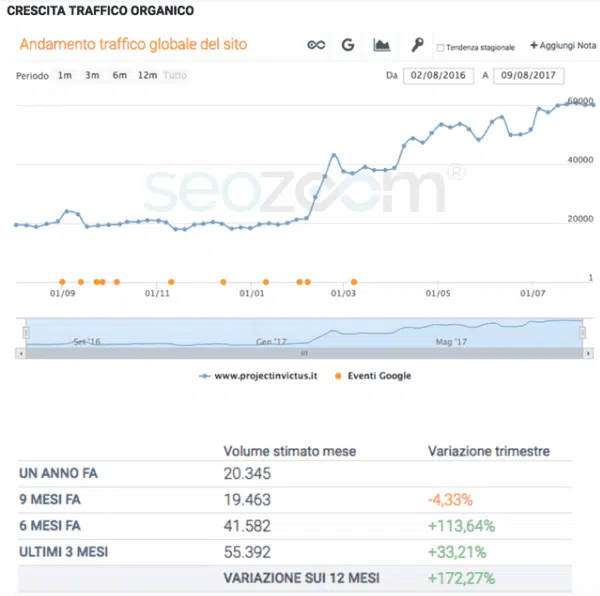
Task: Click the Google G icon
Action: click(x=348, y=45)
